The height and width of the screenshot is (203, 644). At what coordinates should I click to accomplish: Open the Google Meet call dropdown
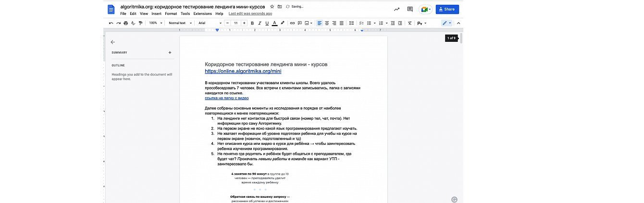(426, 9)
